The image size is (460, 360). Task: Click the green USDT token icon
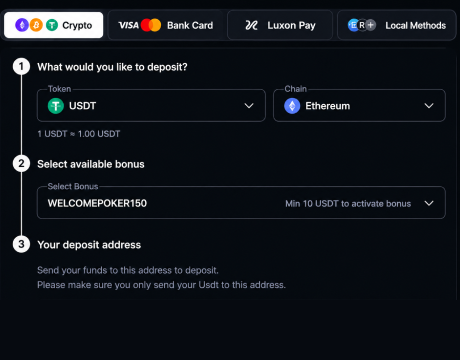click(56, 106)
